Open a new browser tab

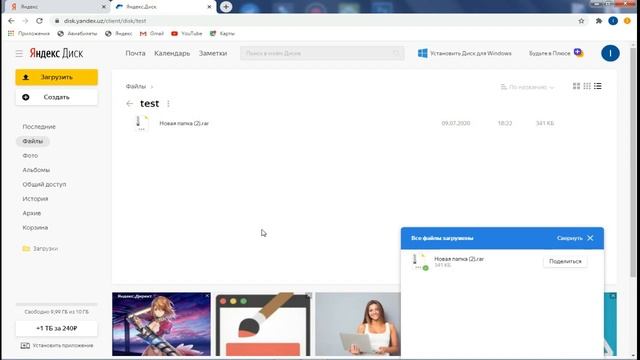(226, 7)
